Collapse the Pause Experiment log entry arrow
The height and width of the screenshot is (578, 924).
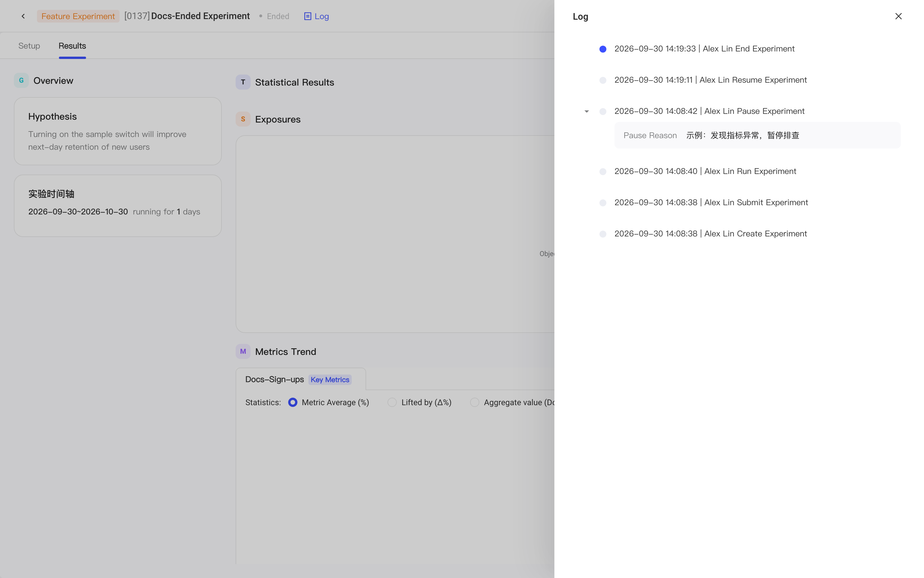[586, 111]
